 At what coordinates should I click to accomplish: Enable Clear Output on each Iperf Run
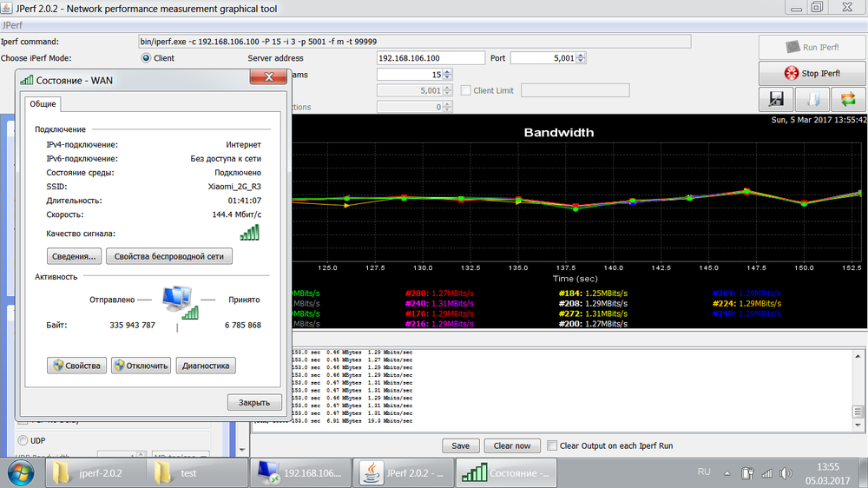click(x=551, y=445)
